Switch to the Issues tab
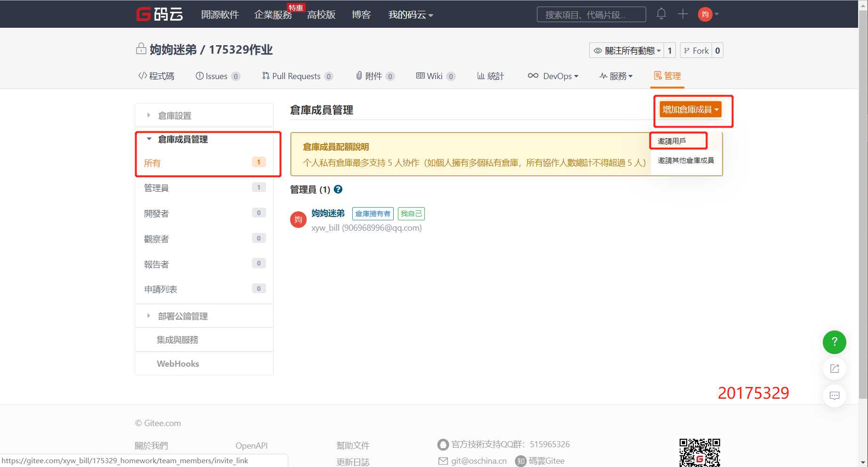 pyautogui.click(x=218, y=76)
